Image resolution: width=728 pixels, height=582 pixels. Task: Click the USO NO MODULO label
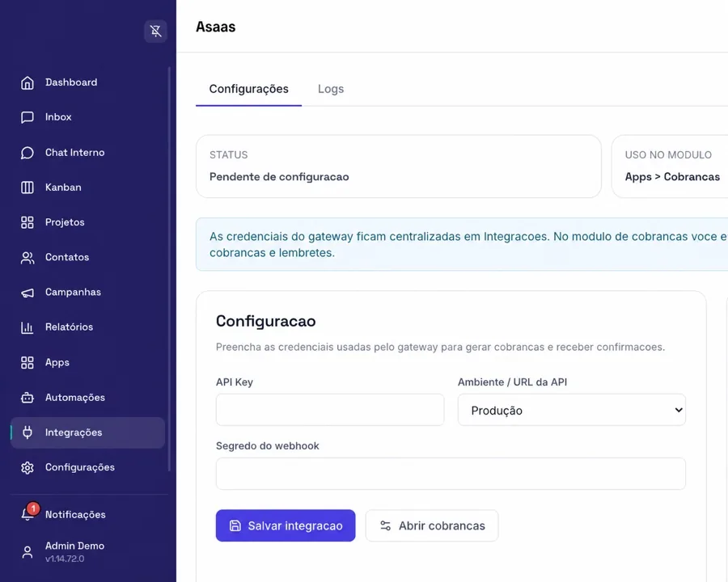[x=668, y=155]
